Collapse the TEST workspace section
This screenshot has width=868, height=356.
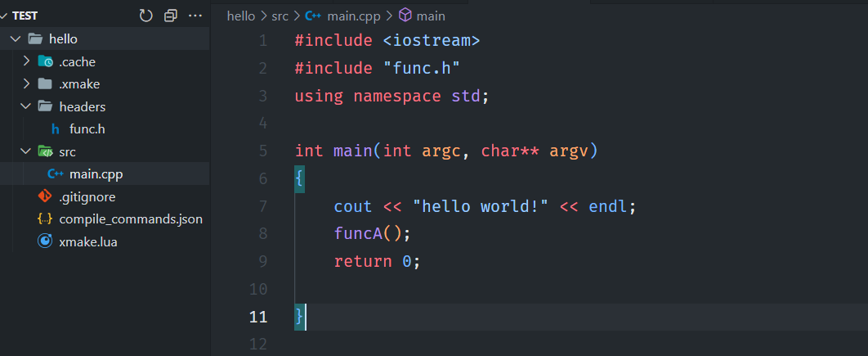click(4, 16)
